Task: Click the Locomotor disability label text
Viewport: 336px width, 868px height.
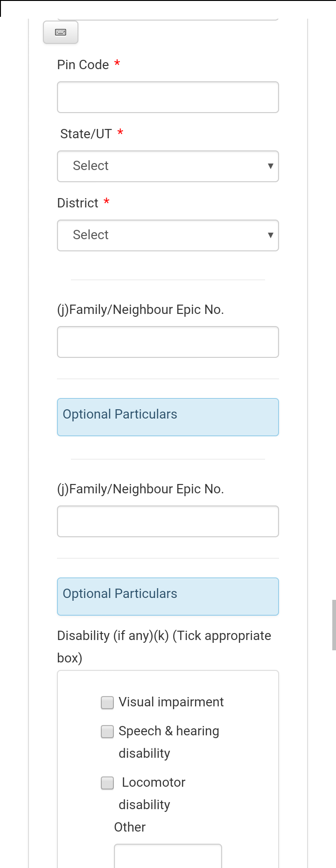Action: [153, 783]
